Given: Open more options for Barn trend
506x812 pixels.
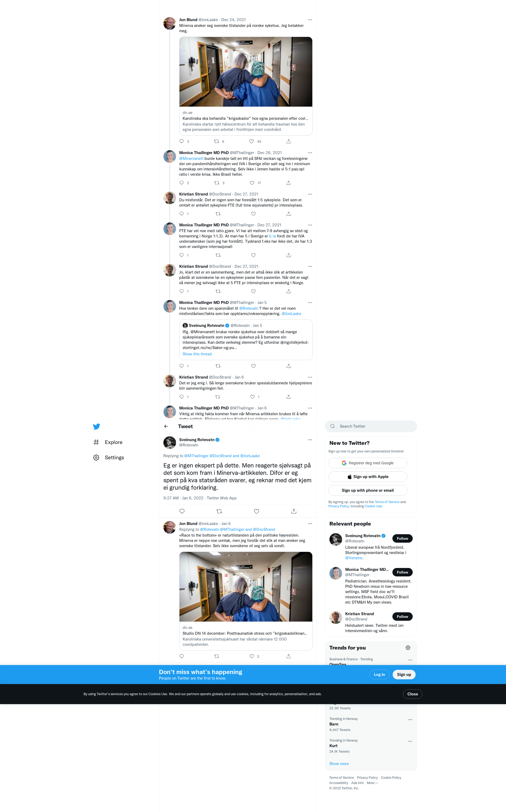Looking at the screenshot, I should pos(410,719).
